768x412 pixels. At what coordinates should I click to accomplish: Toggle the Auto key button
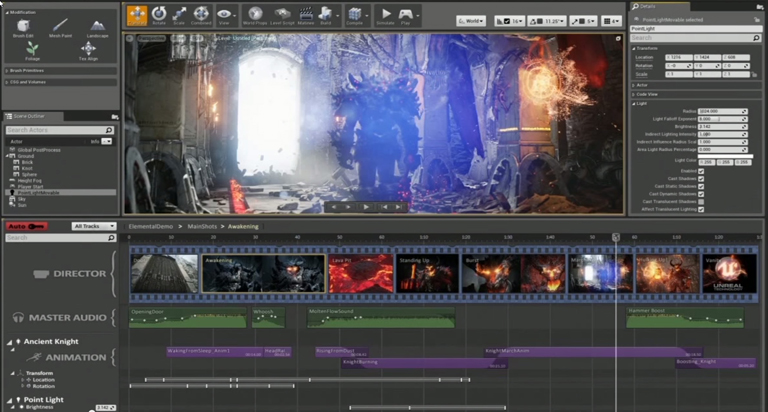pos(27,226)
